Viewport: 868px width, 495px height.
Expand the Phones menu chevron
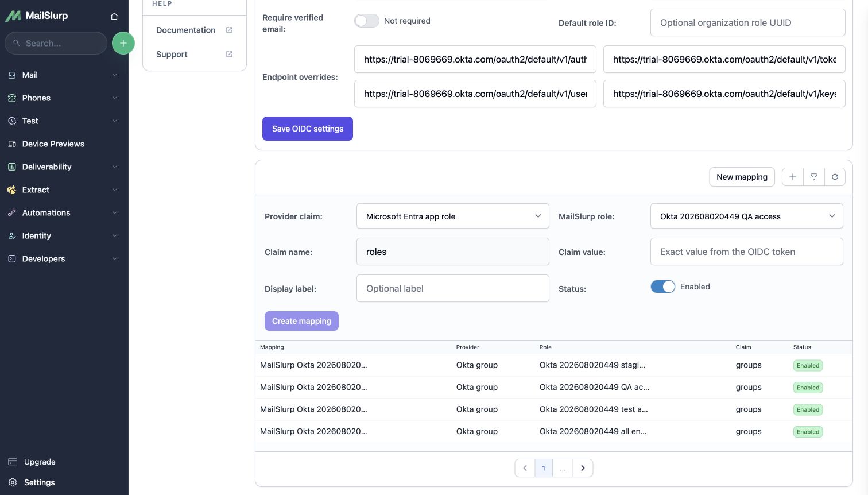coord(115,98)
